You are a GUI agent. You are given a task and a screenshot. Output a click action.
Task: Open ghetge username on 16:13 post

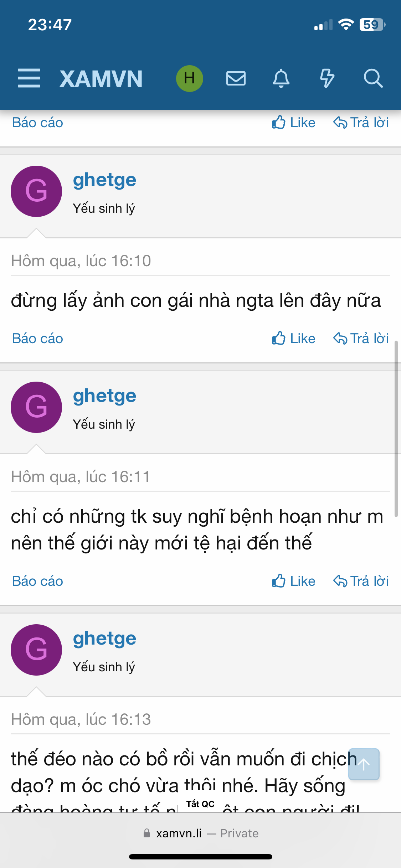click(x=104, y=639)
